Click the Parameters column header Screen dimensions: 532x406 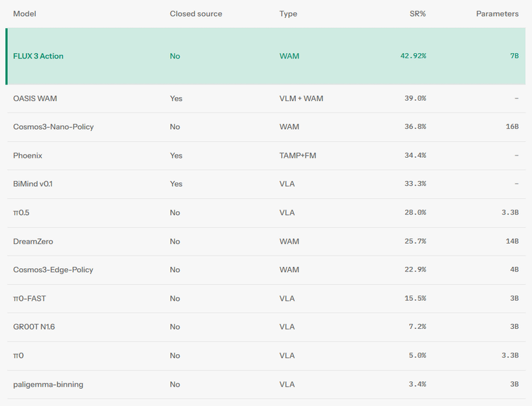point(497,13)
